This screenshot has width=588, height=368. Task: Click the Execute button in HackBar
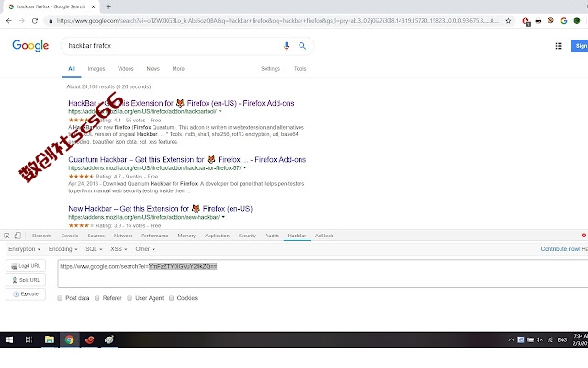point(26,294)
